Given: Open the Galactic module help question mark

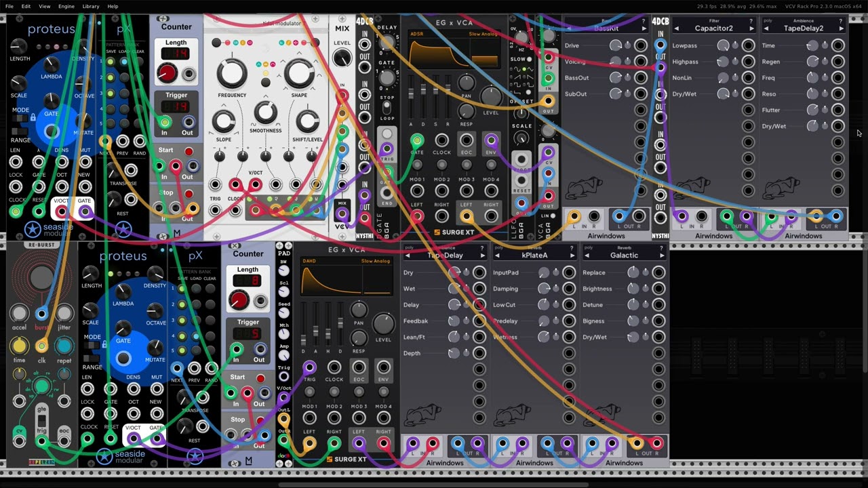Looking at the screenshot, I should click(x=662, y=247).
